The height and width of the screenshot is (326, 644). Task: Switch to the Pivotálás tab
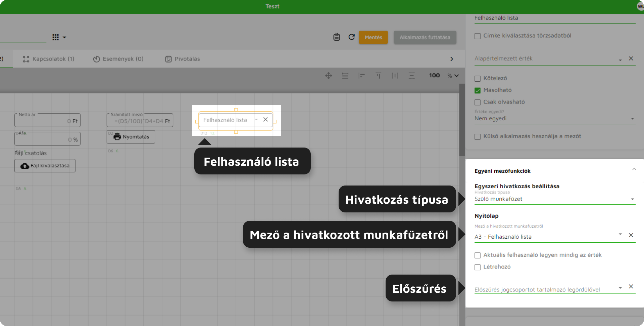(182, 59)
